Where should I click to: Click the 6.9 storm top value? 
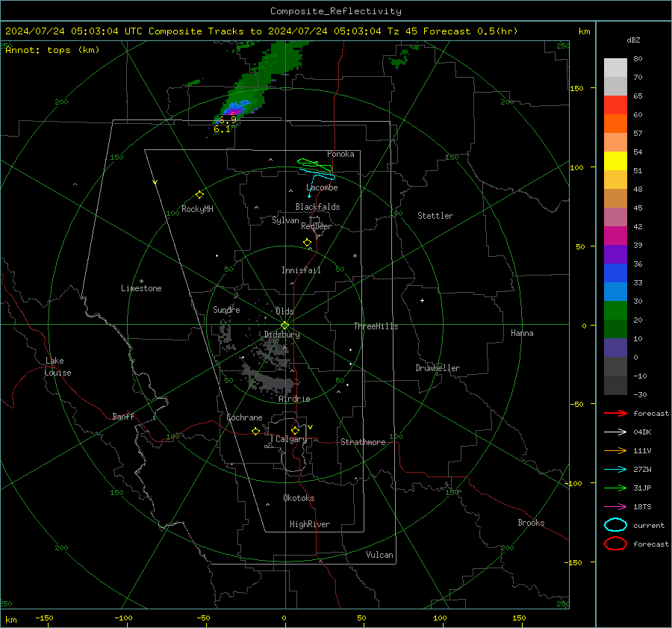coord(228,120)
